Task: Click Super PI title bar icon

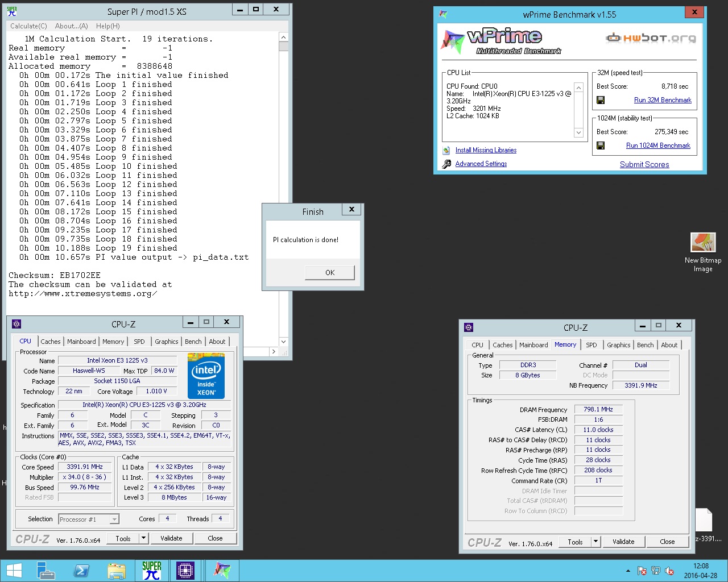Action: (12, 11)
